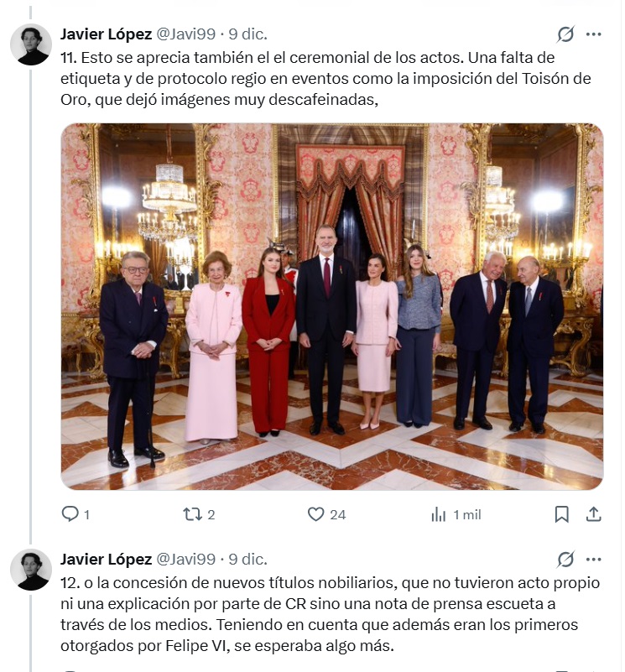The width and height of the screenshot is (625, 672).
Task: Open Javier López name on tweet 11
Action: 106,34
